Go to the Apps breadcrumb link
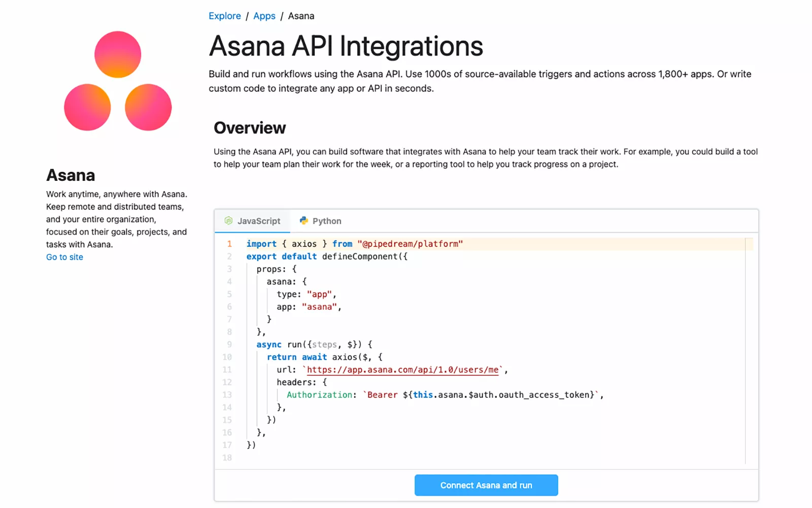This screenshot has width=812, height=508. [264, 16]
